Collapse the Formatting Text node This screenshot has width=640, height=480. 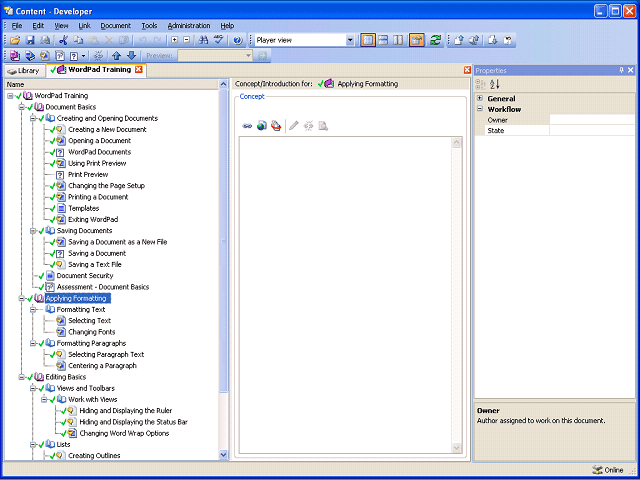point(33,309)
